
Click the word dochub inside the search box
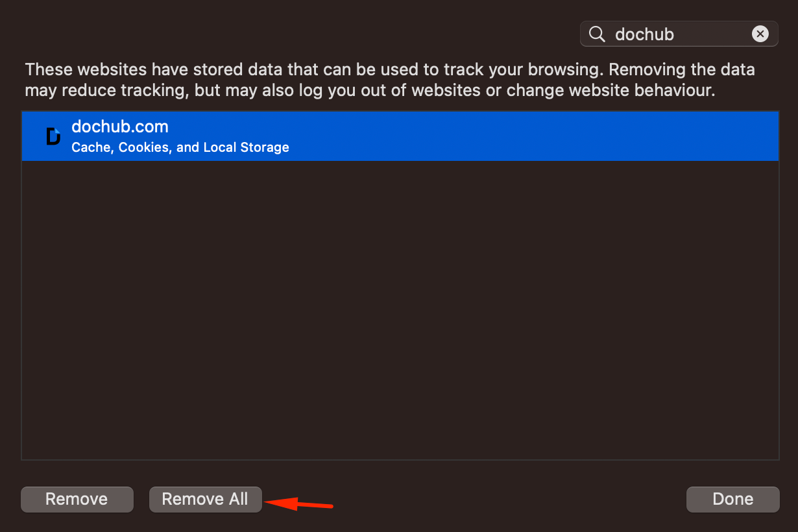coord(644,34)
